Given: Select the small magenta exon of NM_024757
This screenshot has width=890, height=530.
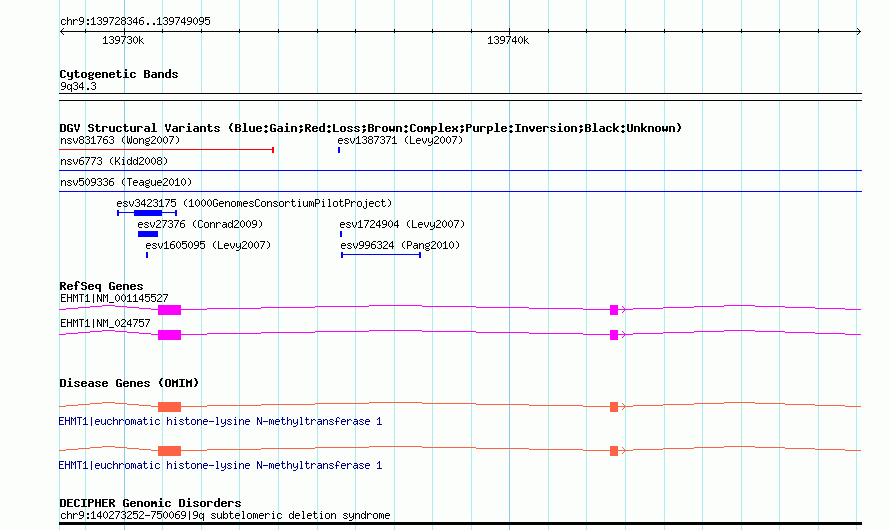Looking at the screenshot, I should point(614,335).
